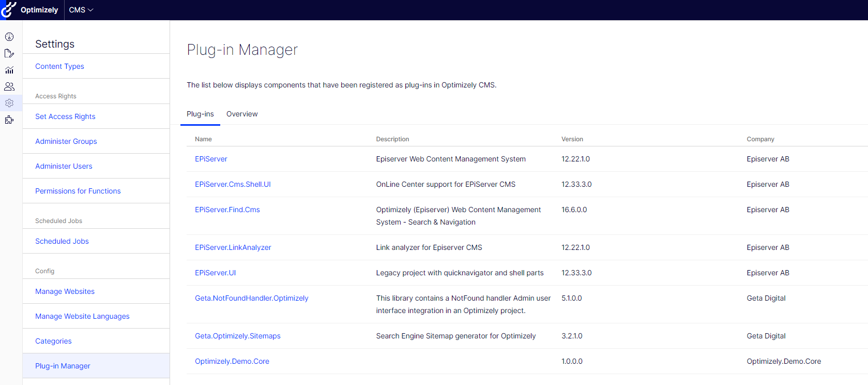Image resolution: width=868 pixels, height=385 pixels.
Task: Click the Edit page pencil icon
Action: tap(9, 53)
